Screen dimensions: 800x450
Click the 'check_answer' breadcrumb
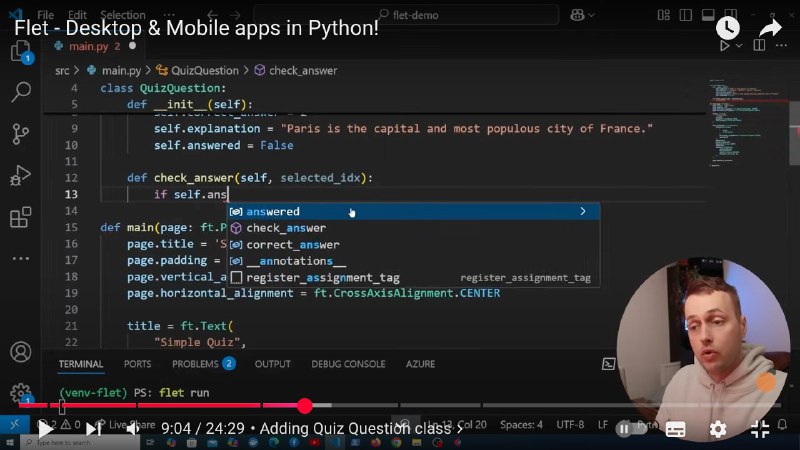(x=303, y=70)
